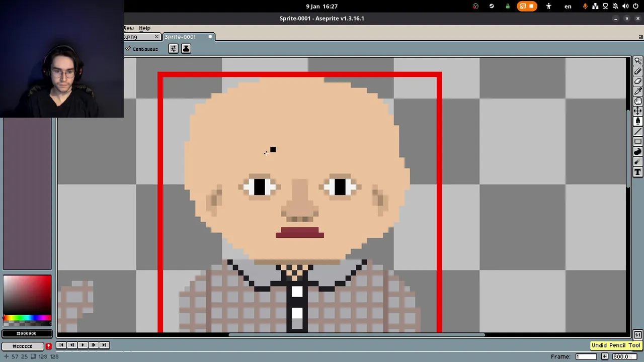Click the muted notifications bell icon
This screenshot has width=644, height=362.
(615, 6)
